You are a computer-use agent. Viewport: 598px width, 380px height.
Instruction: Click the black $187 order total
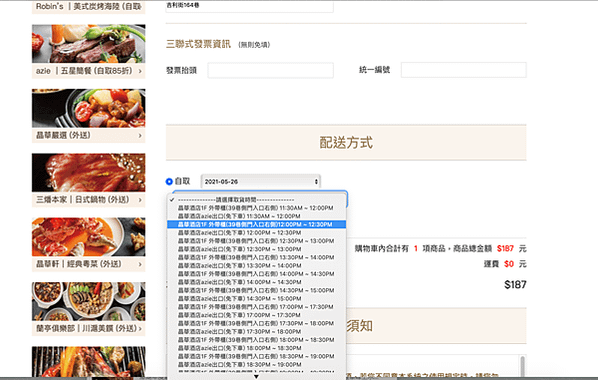515,285
